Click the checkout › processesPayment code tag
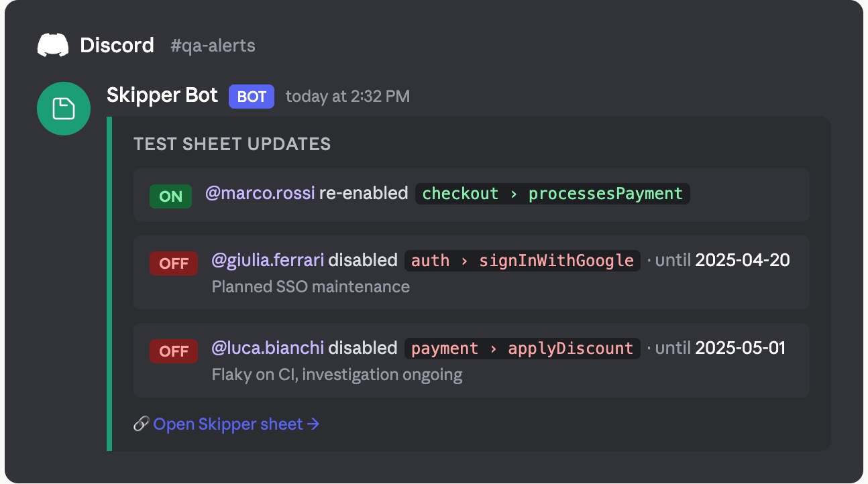This screenshot has height=484, width=868. click(x=552, y=194)
